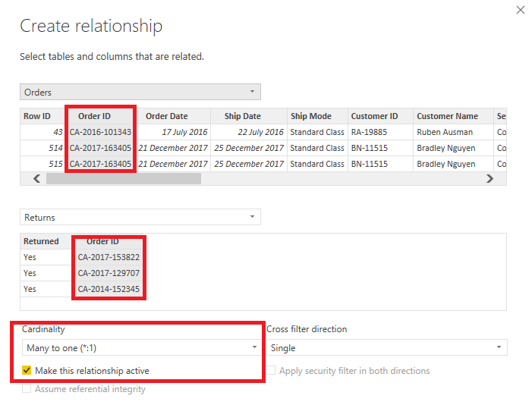Select the Ship Mode column header

[x=310, y=116]
